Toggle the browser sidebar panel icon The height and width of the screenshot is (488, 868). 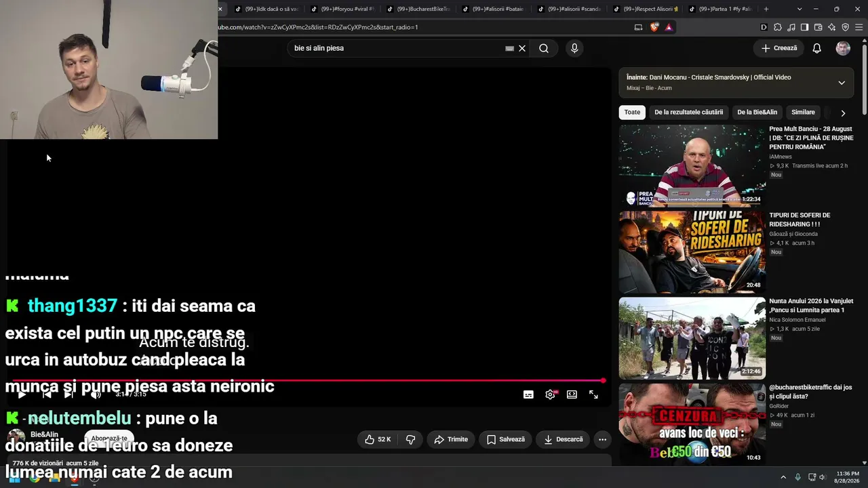(x=805, y=27)
